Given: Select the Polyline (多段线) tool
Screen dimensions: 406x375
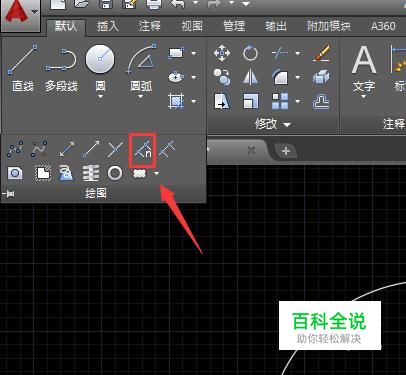Looking at the screenshot, I should pos(61,68).
